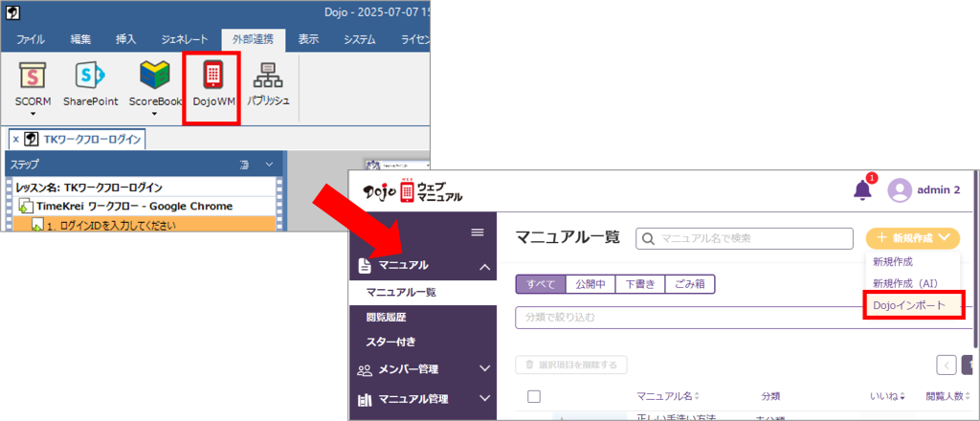Click the SharePoint integration icon
This screenshot has height=421, width=980.
90,76
